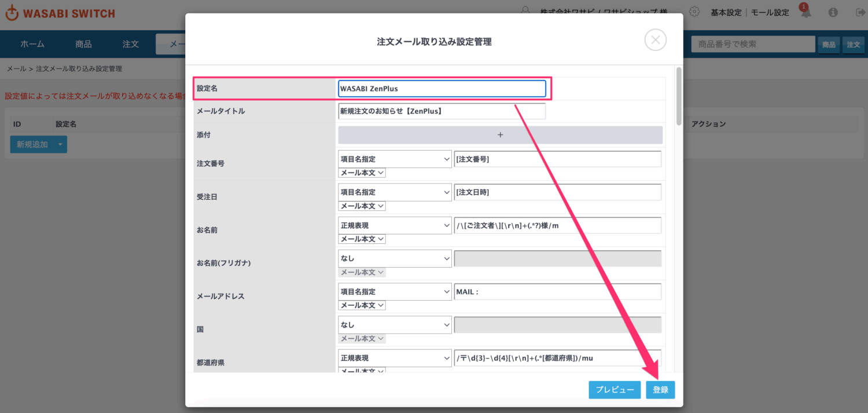Click the 注文番号 value field [注文番号]
The height and width of the screenshot is (413, 868).
tap(558, 159)
